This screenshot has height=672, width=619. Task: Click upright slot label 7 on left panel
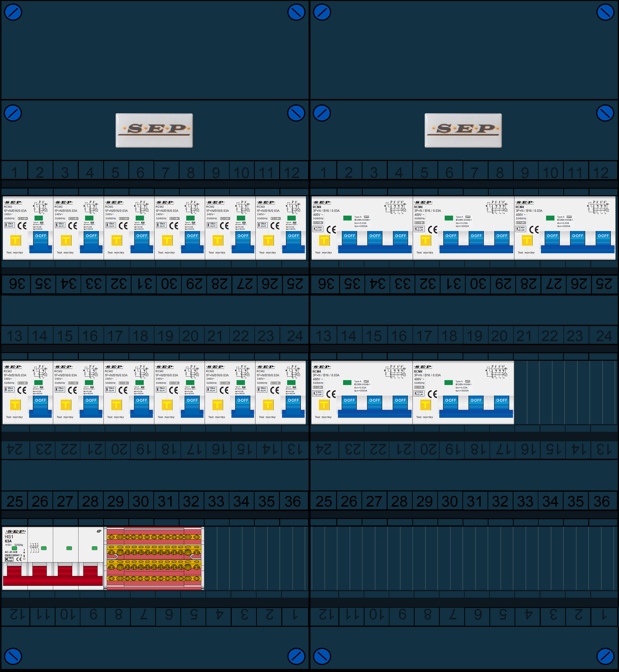coord(166,172)
